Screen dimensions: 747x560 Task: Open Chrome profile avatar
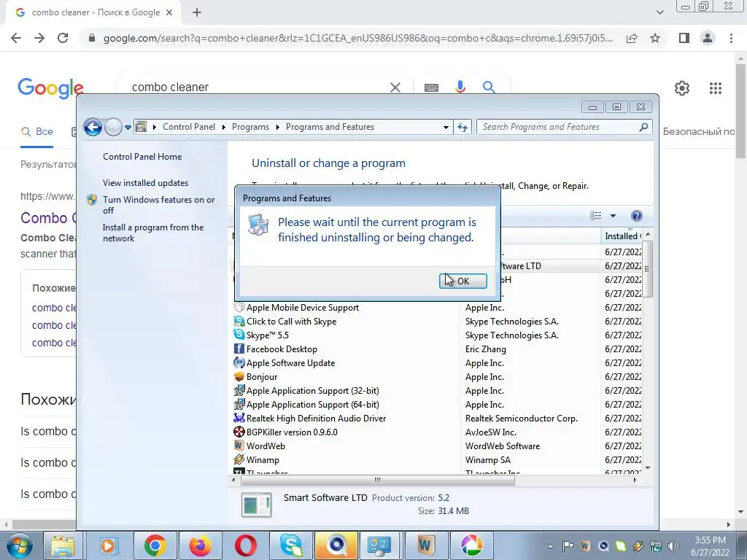click(x=708, y=38)
